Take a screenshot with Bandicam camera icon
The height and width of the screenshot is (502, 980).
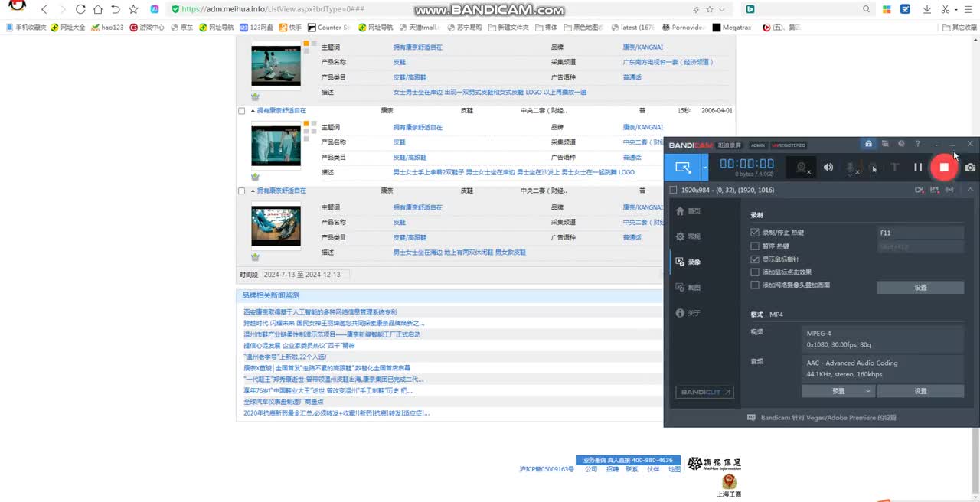tap(970, 168)
